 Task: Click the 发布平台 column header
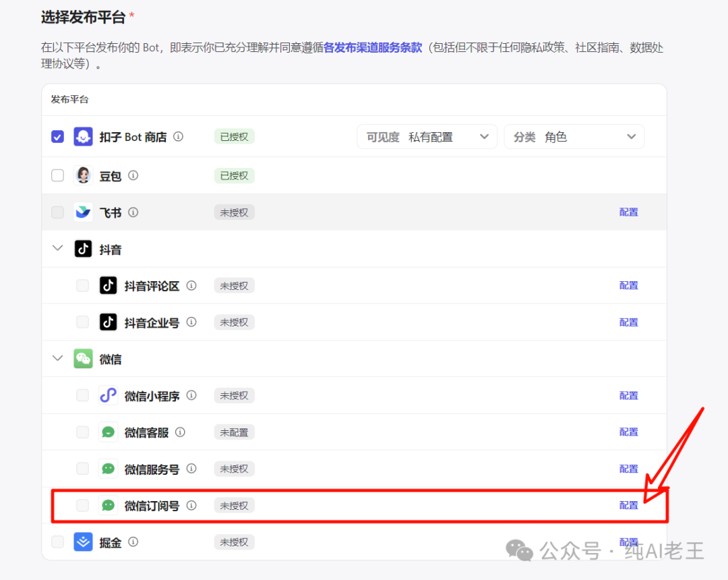pos(69,99)
